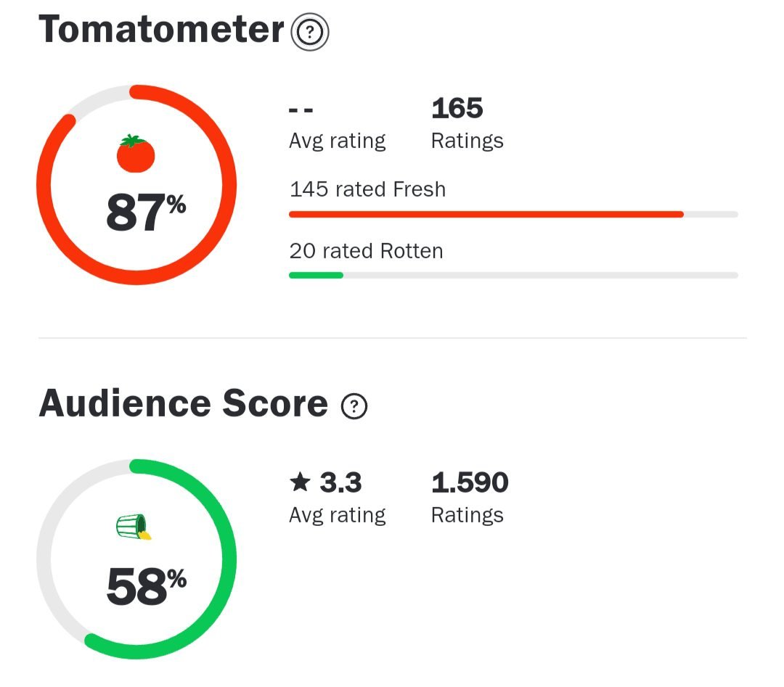Click the red Fresh ratings progress bar
This screenshot has height=687, width=784.
486,214
